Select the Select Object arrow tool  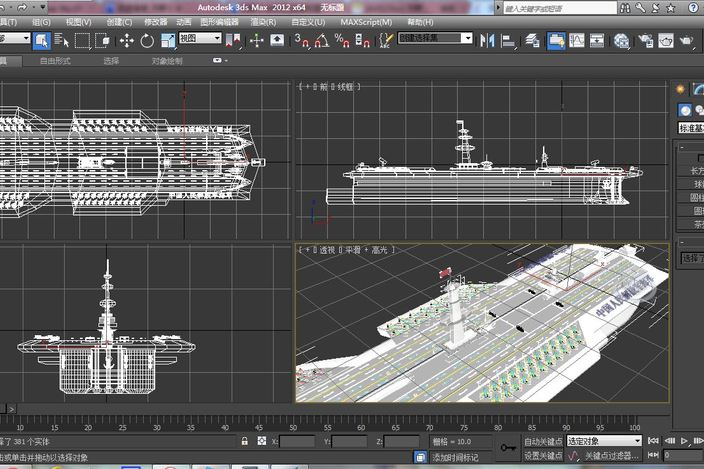pyautogui.click(x=41, y=40)
